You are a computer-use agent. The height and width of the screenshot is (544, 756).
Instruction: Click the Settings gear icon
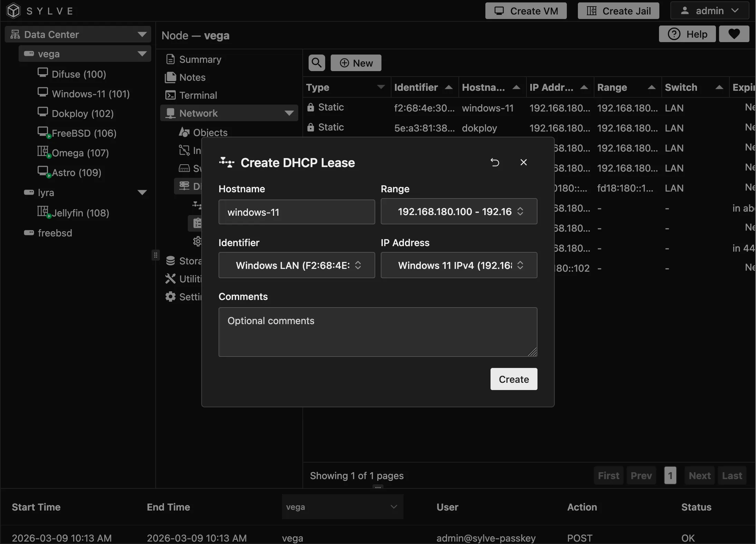coord(170,297)
